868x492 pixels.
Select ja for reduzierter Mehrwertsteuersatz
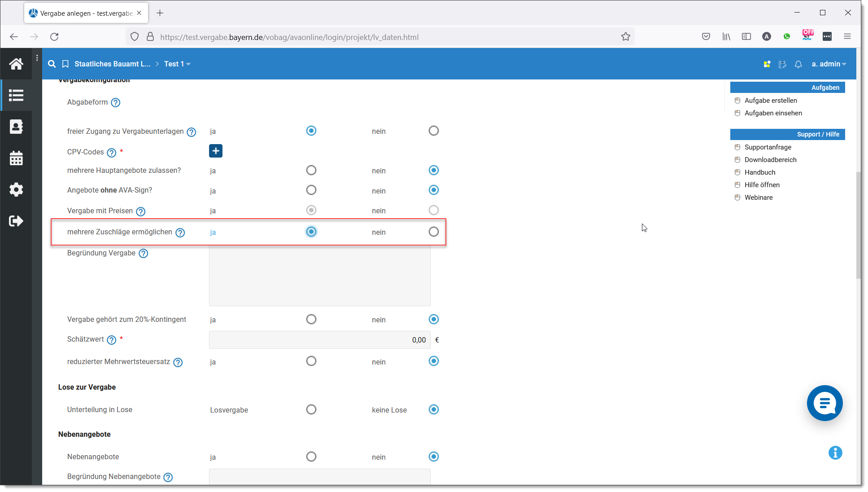click(x=311, y=361)
